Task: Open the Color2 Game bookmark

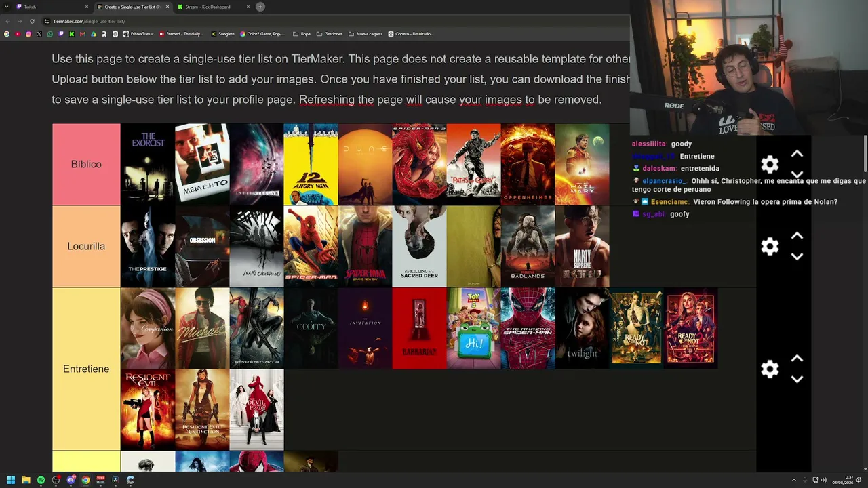Action: pos(263,34)
